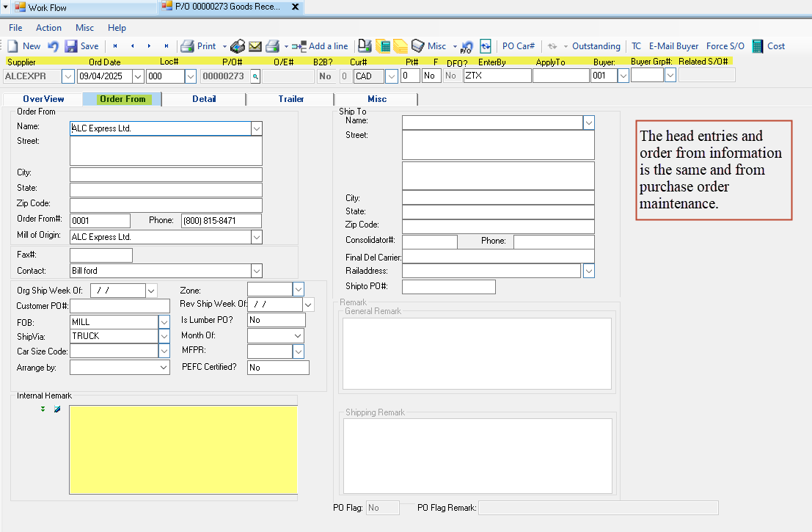
Task: Toggle the F field showing No
Action: pyautogui.click(x=431, y=76)
